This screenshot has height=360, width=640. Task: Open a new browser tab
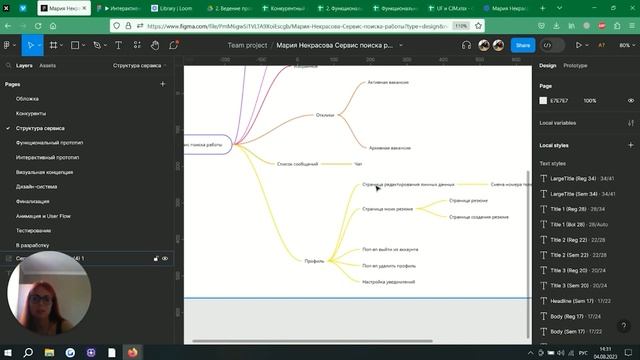542,8
